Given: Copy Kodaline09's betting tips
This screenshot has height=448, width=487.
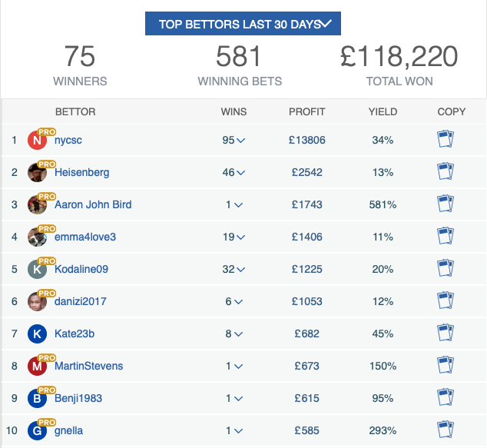Looking at the screenshot, I should pos(446,268).
